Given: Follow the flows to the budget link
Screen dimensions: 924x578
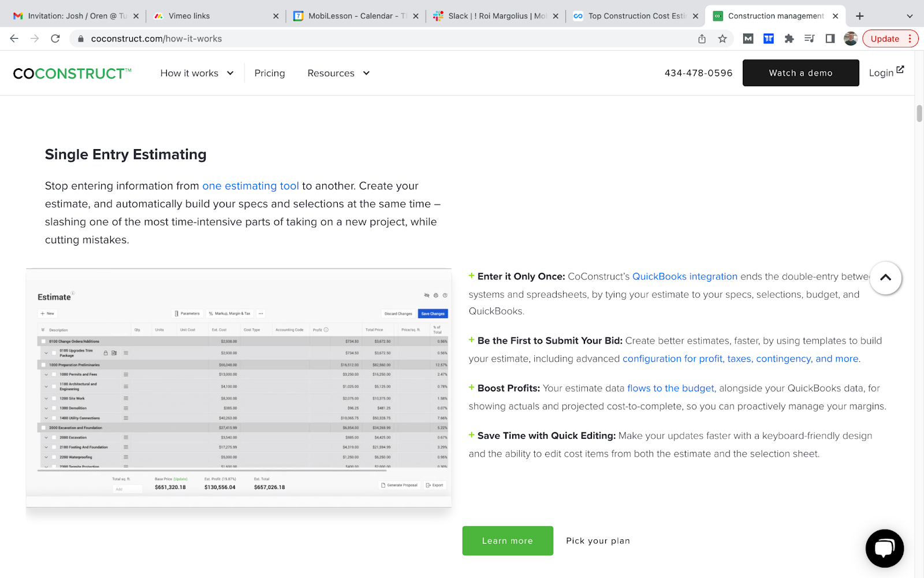Looking at the screenshot, I should coord(670,388).
